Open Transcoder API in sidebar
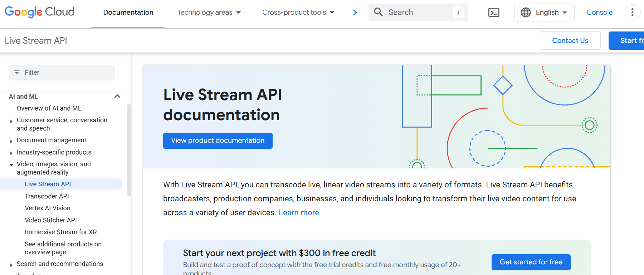The height and width of the screenshot is (275, 644). [47, 196]
